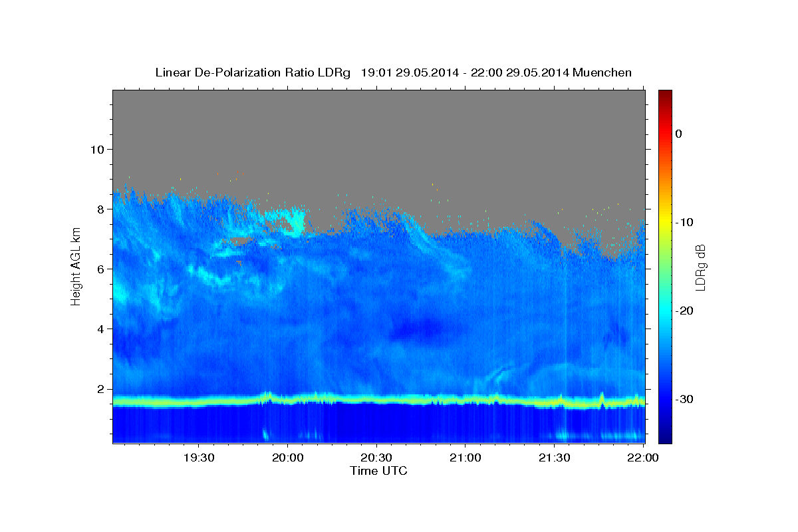798x532 pixels.
Task: Click the '20:00' time axis label
Action: [x=288, y=458]
